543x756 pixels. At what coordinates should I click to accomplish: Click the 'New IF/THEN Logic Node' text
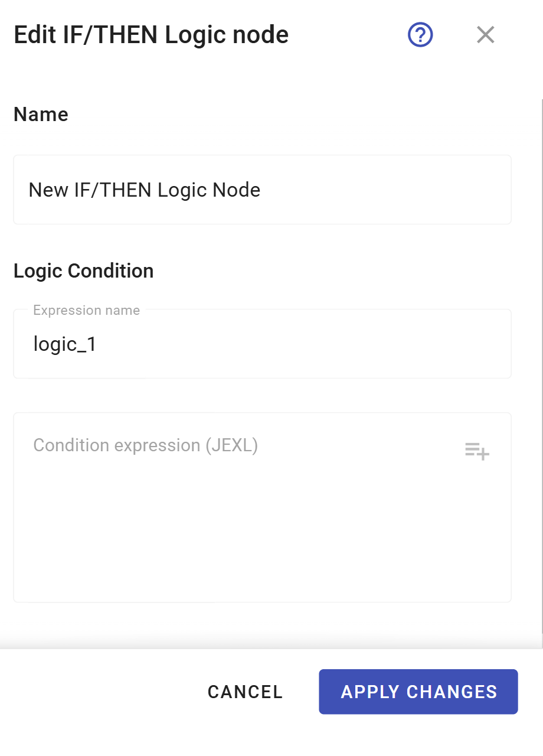145,190
